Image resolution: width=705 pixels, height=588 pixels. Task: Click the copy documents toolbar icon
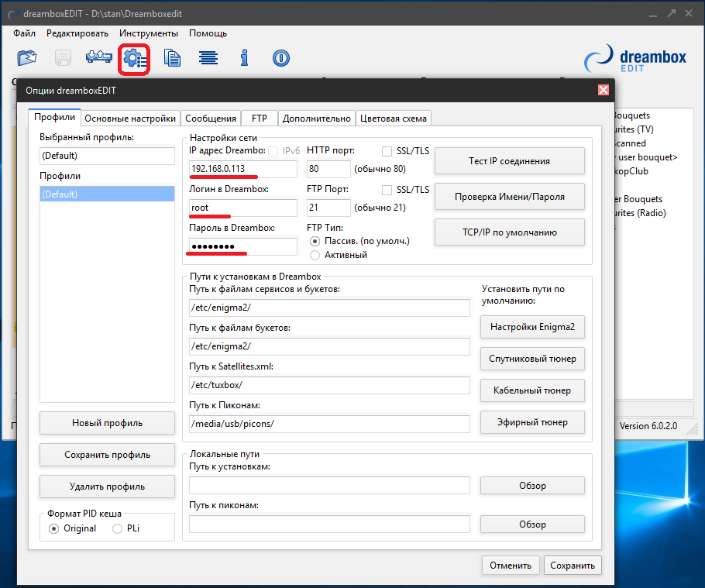[172, 58]
